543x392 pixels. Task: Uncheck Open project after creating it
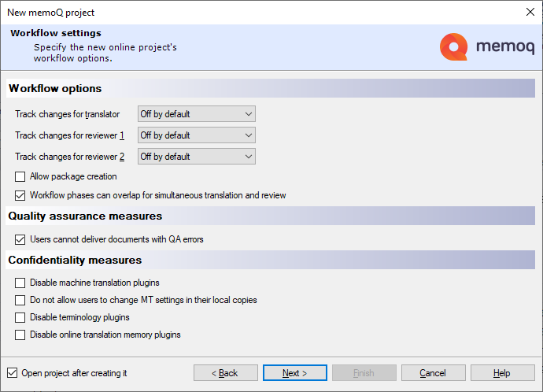(12, 373)
